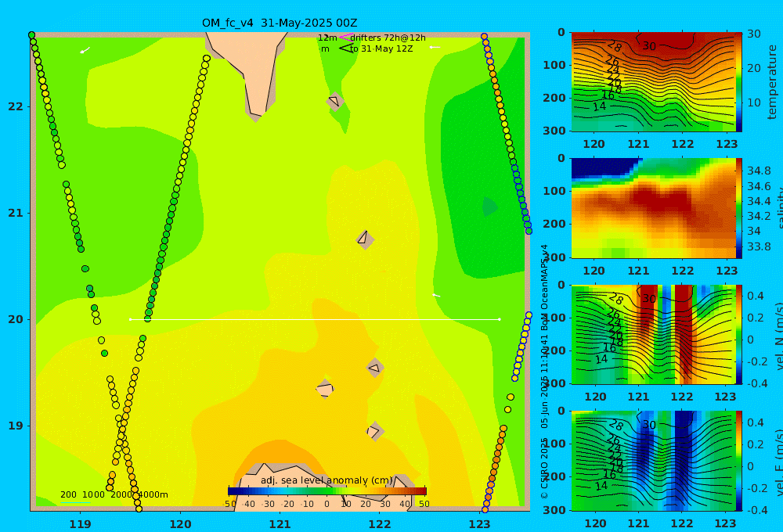The height and width of the screenshot is (532, 783).
Task: Open the northward velocity cross-section panel
Action: pos(654,335)
